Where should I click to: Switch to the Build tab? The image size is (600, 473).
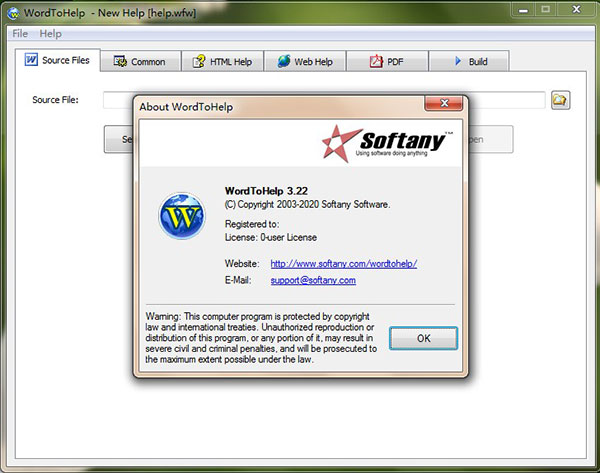point(469,62)
